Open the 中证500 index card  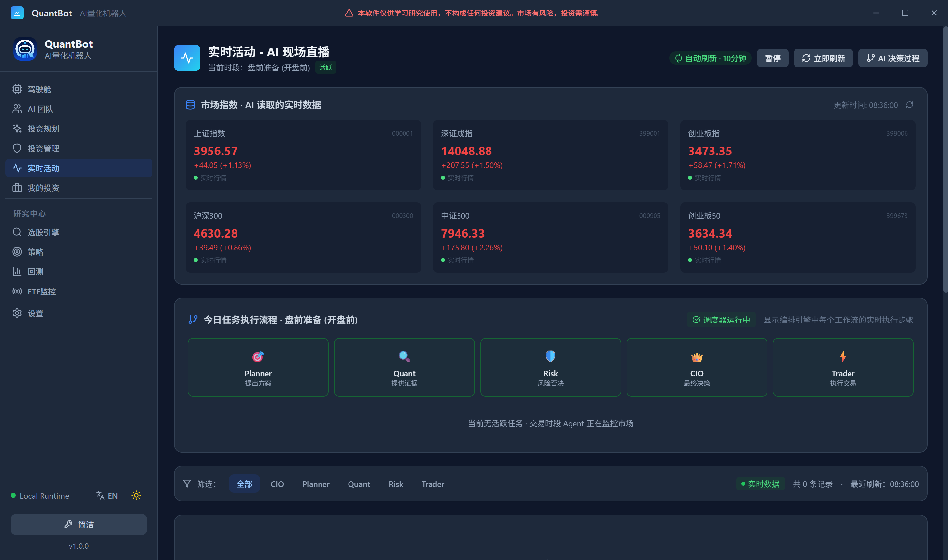550,238
